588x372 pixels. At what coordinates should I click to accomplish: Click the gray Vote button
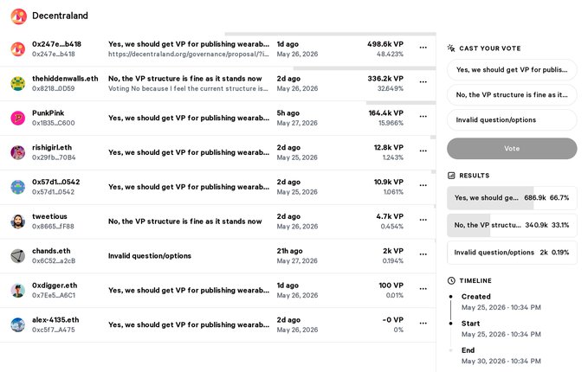(512, 148)
